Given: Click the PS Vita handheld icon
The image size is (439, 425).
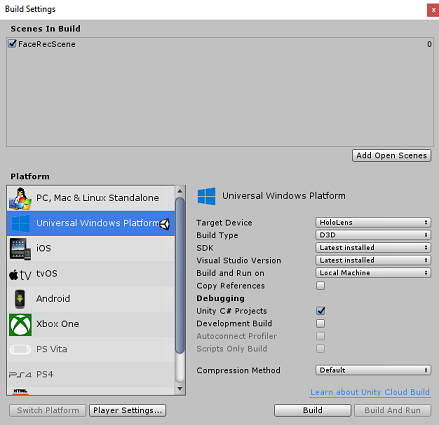Looking at the screenshot, I should (20, 349).
